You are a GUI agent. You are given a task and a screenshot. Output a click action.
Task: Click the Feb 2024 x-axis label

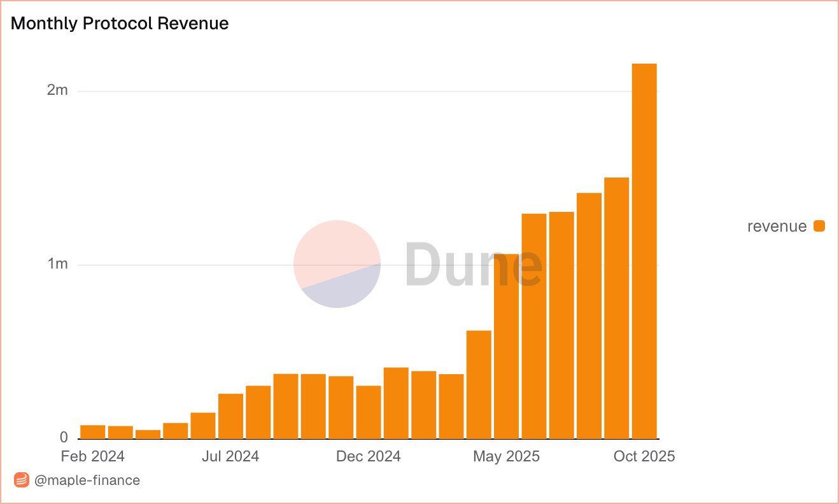94,456
